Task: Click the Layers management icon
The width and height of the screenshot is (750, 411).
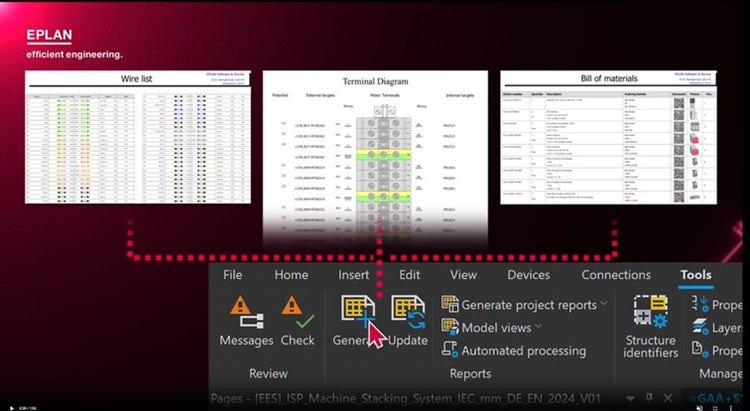Action: [x=700, y=327]
